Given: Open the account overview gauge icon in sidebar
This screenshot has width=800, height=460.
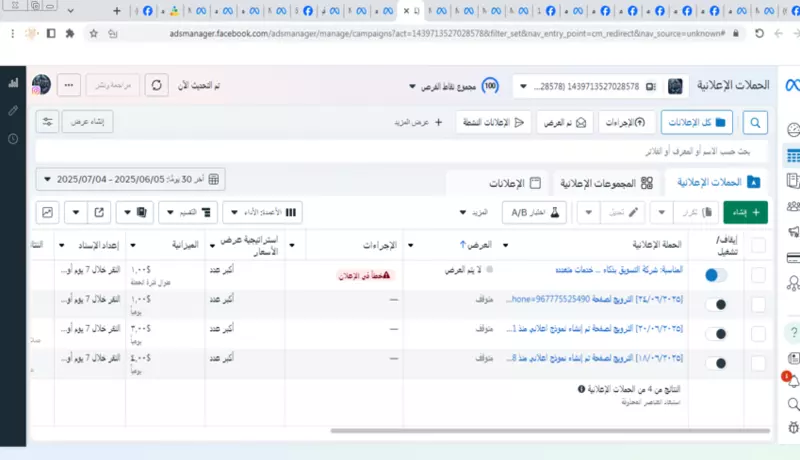Looking at the screenshot, I should coord(793,130).
